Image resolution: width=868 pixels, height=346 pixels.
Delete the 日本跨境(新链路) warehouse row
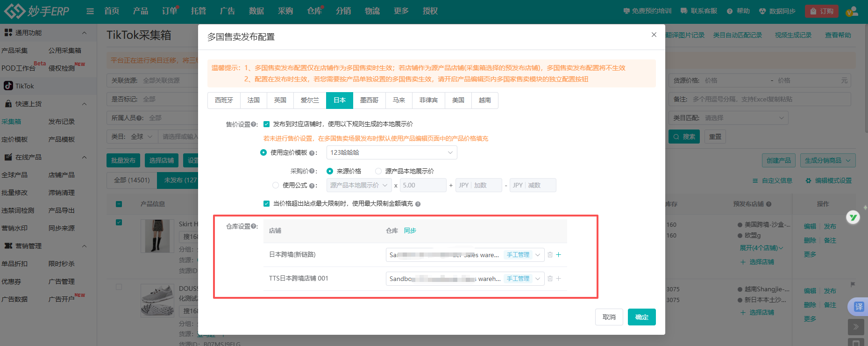[550, 255]
